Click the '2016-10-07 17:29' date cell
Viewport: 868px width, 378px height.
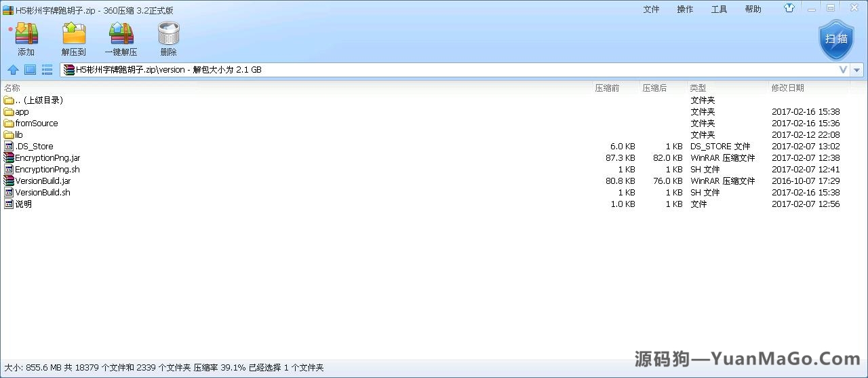806,181
